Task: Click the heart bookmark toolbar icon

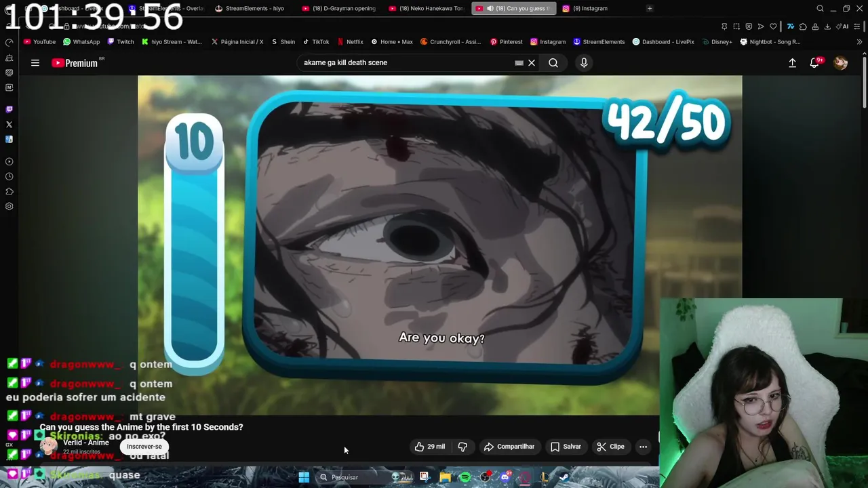Action: click(773, 26)
